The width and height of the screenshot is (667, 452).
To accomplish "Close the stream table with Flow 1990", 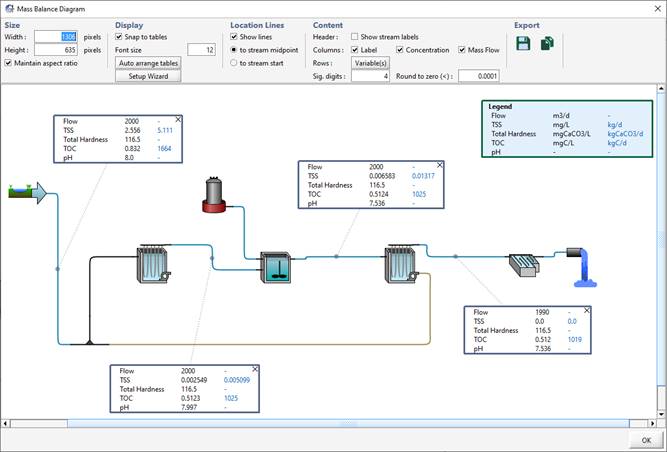I will tap(587, 310).
